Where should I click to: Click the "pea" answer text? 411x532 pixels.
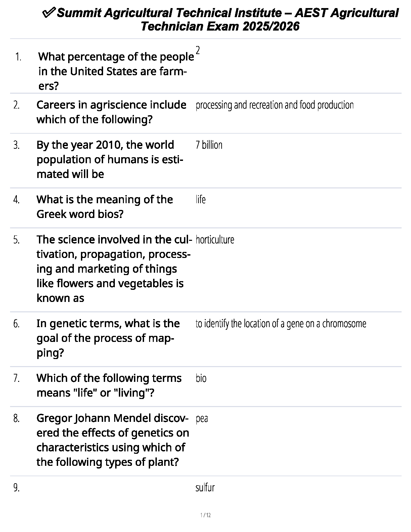pos(201,418)
